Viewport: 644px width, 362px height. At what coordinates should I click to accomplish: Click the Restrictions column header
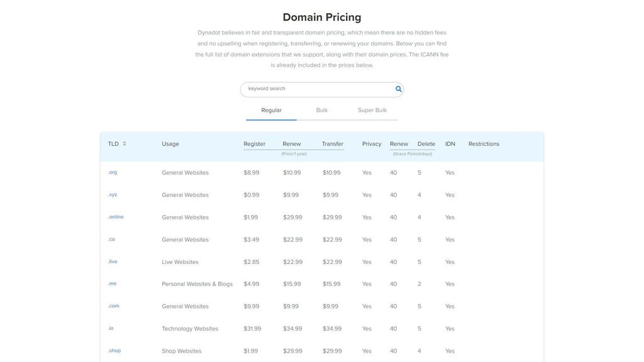484,142
